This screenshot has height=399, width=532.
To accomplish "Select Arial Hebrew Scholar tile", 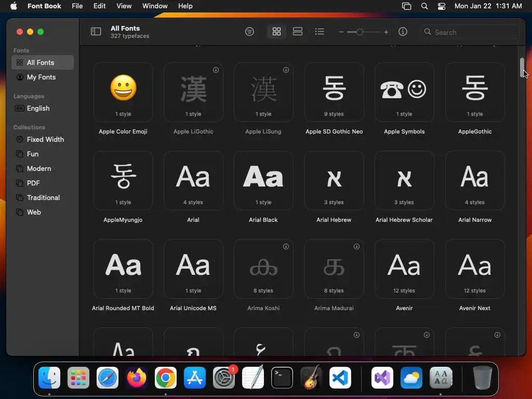I will [404, 180].
